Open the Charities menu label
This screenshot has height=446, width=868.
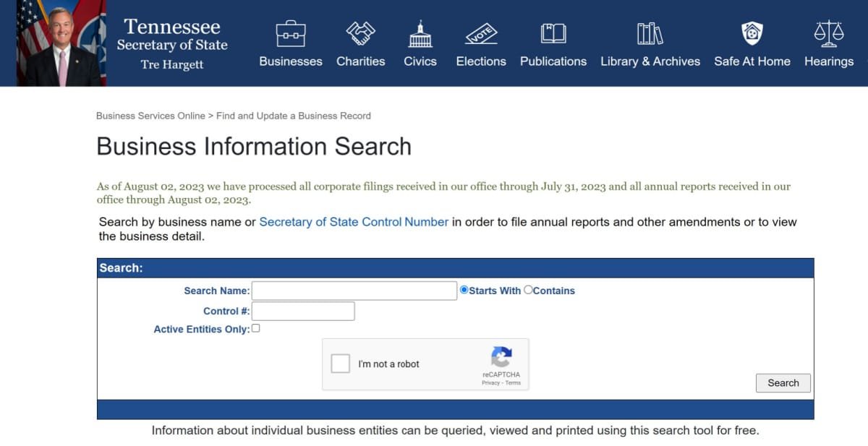pos(360,61)
